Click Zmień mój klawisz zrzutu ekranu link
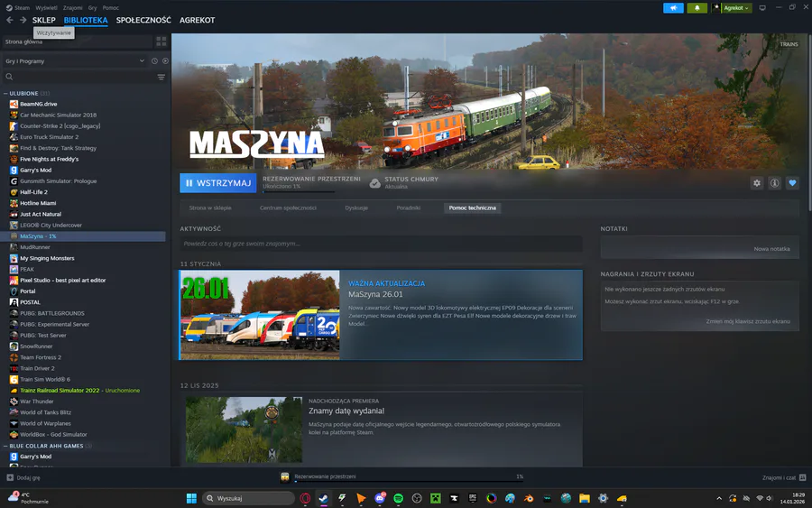812x508 pixels. (x=748, y=321)
